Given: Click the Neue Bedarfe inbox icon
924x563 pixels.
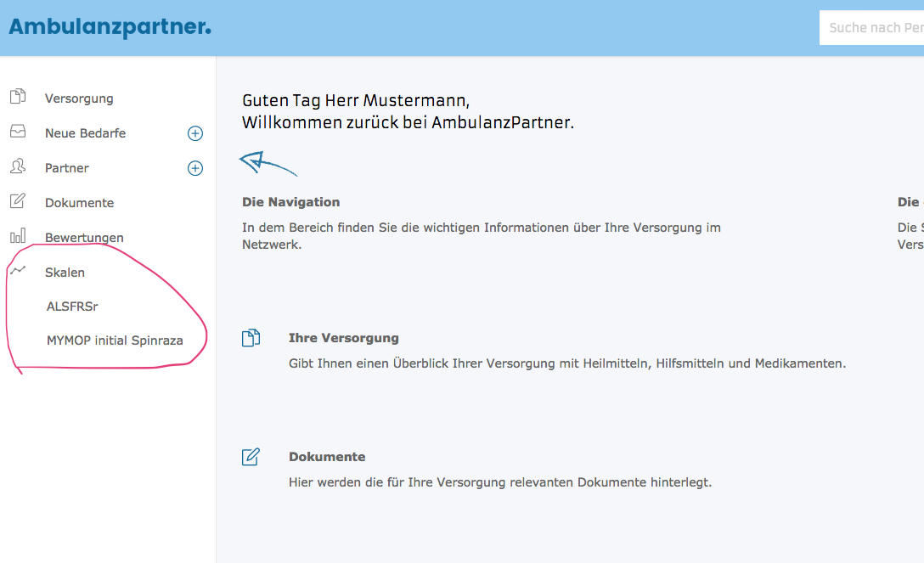Looking at the screenshot, I should pyautogui.click(x=18, y=132).
